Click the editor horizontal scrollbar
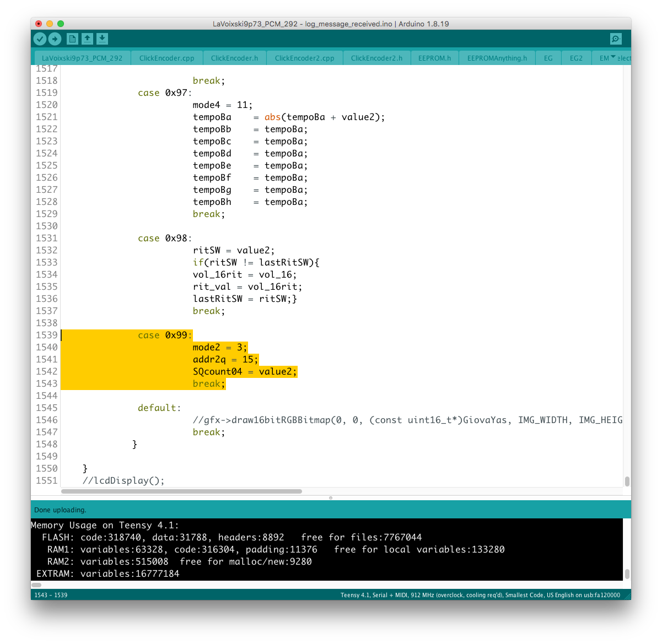 pyautogui.click(x=182, y=491)
